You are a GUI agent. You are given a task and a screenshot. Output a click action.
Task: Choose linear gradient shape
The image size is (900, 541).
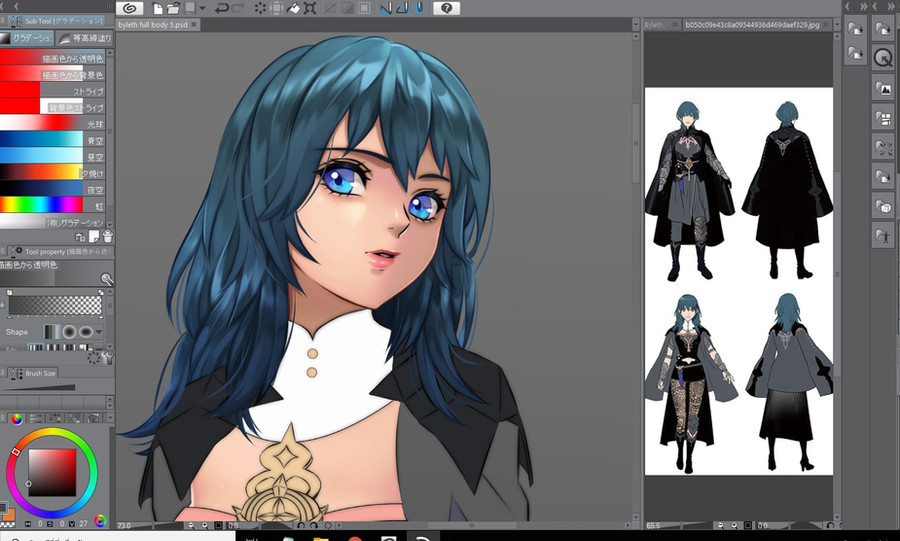(53, 332)
